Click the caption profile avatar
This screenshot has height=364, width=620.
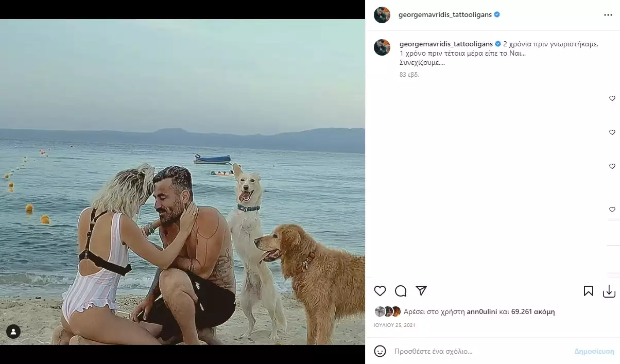382,47
